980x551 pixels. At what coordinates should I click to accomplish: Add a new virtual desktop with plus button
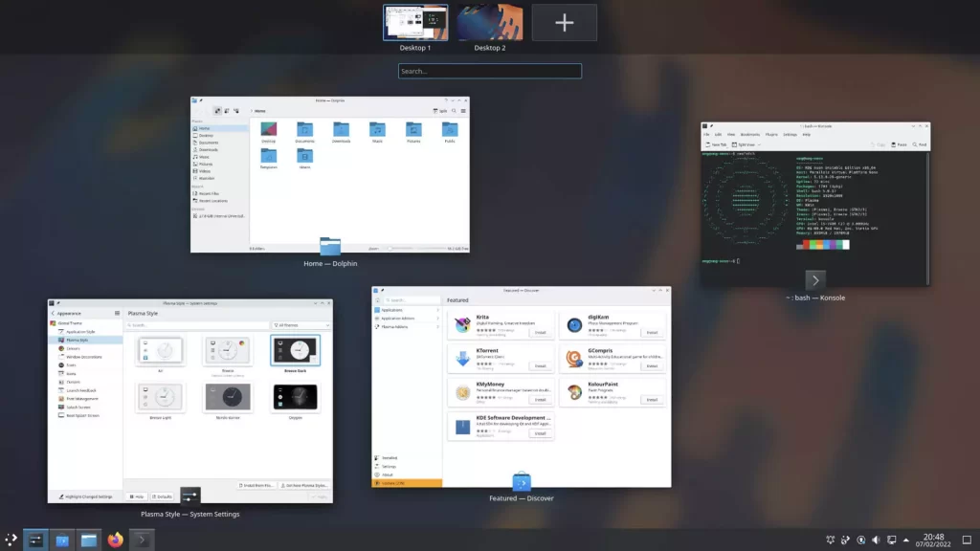pos(565,23)
